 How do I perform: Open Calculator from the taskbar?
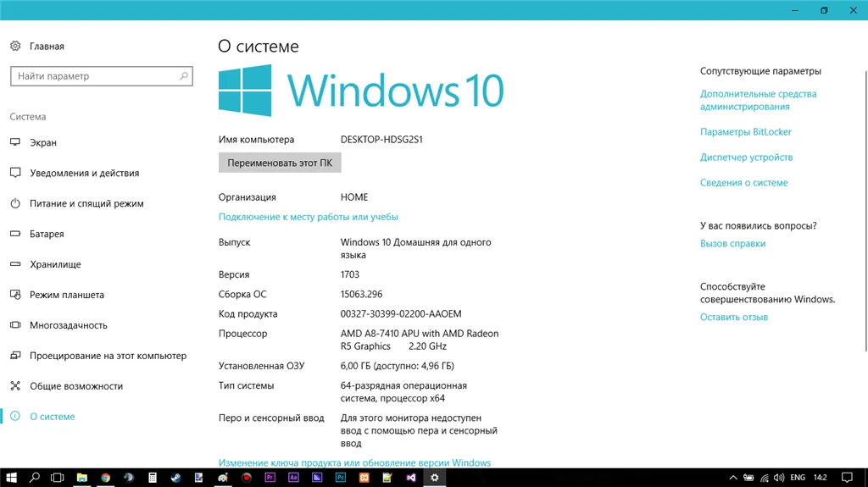pos(153,478)
